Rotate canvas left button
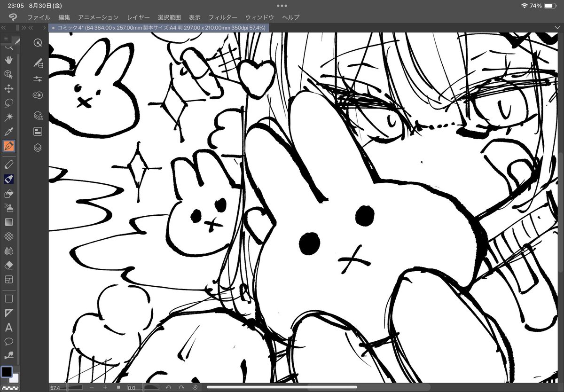This screenshot has width=564, height=392. (x=168, y=387)
